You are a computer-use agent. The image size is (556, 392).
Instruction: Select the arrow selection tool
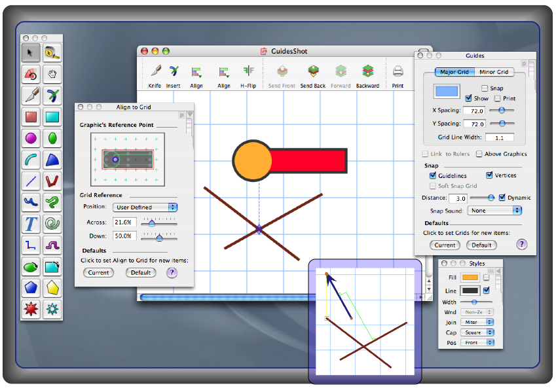(31, 53)
